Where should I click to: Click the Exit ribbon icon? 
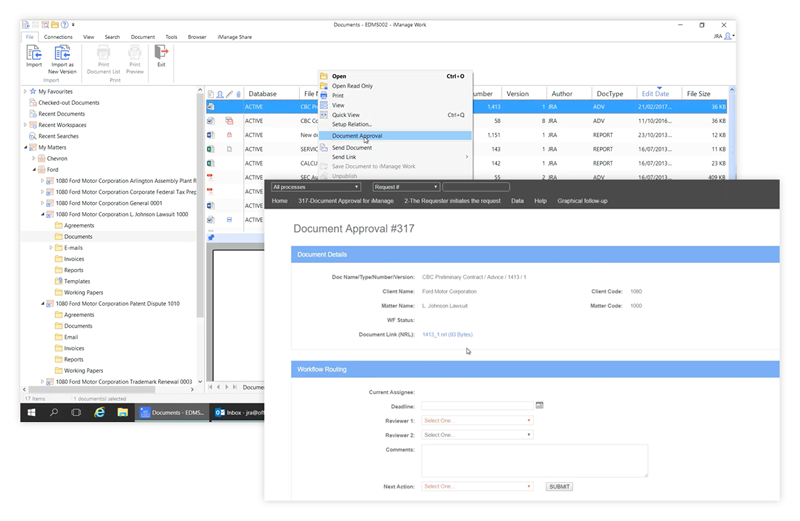(161, 53)
